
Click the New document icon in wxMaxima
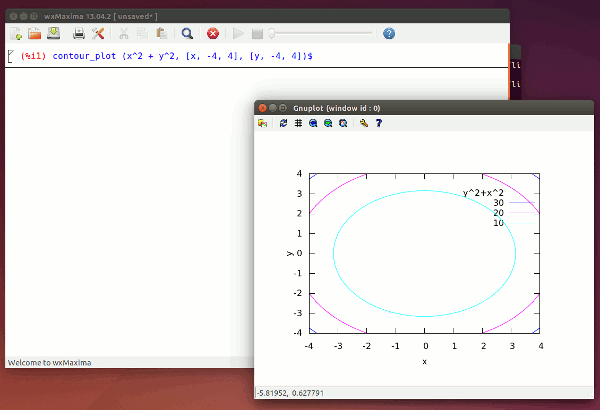16,33
